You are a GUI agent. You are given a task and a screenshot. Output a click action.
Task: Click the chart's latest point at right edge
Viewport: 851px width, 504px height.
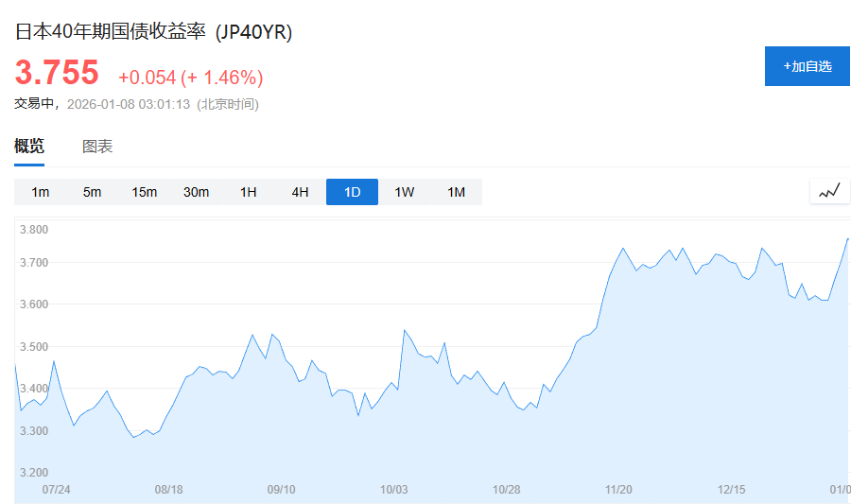pos(847,238)
